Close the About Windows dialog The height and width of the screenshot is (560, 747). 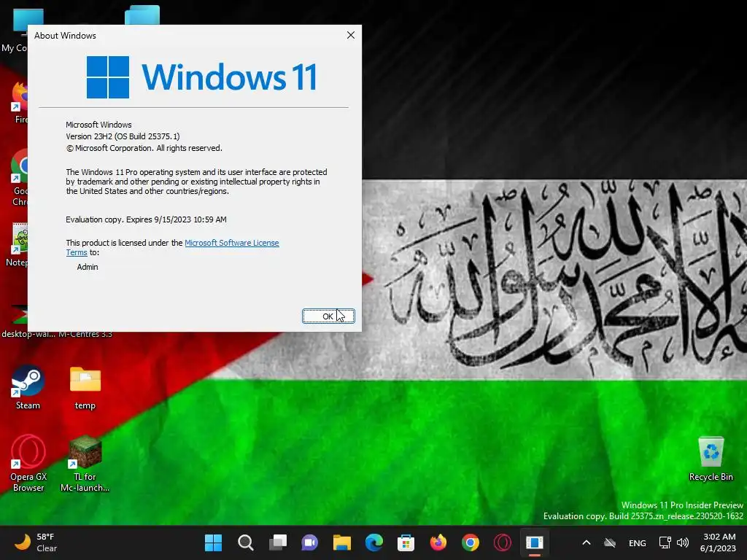pos(351,35)
